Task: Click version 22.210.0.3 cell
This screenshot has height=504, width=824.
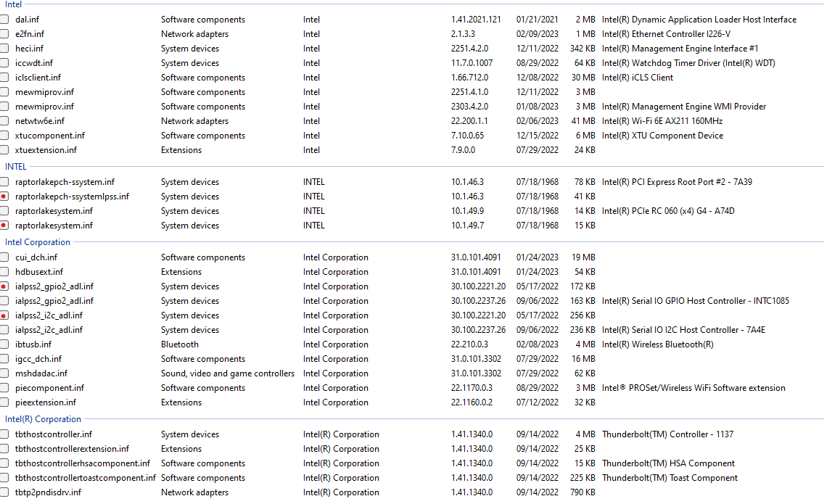Action: (x=469, y=344)
